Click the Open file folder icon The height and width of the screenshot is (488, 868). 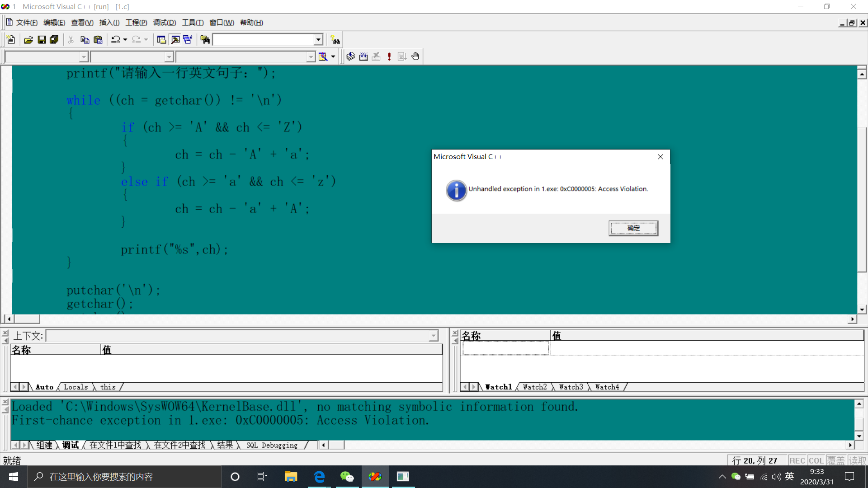28,40
